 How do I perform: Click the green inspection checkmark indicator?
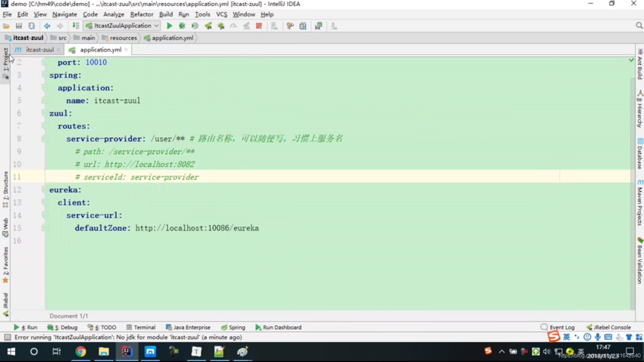pyautogui.click(x=631, y=60)
